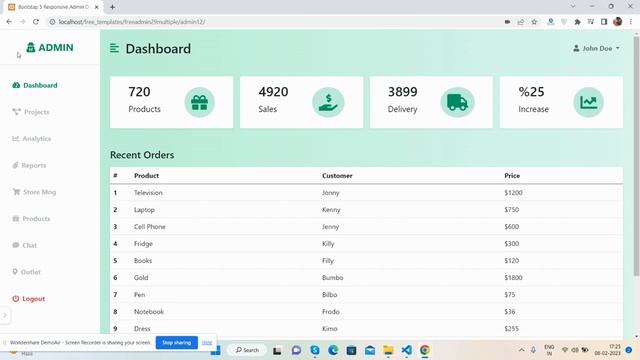Screen dimensions: 640x360
Task: Click Stop sharing button
Action: pos(177,342)
